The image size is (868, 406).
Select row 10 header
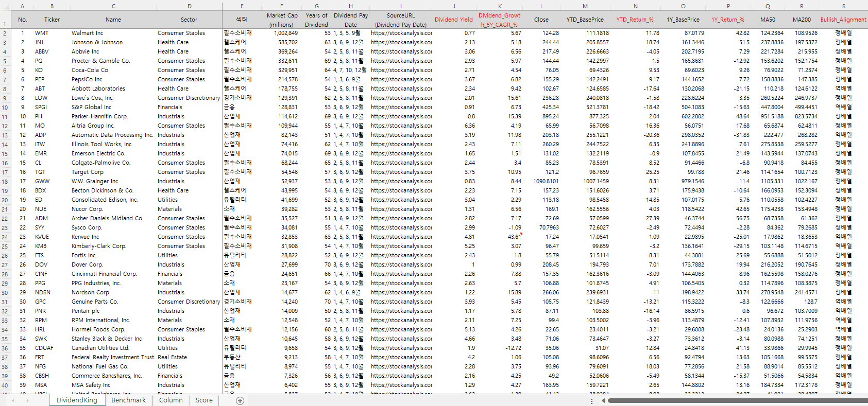coord(5,107)
